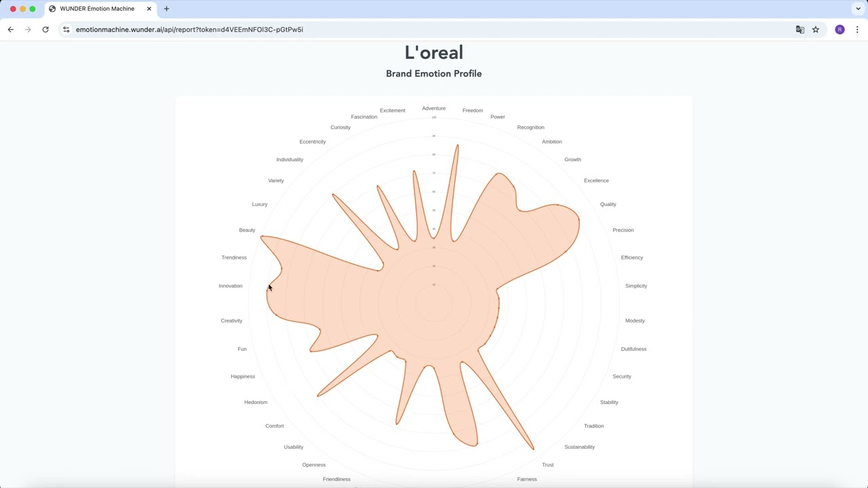Click the Excellence axis label
868x488 pixels.
(x=597, y=180)
